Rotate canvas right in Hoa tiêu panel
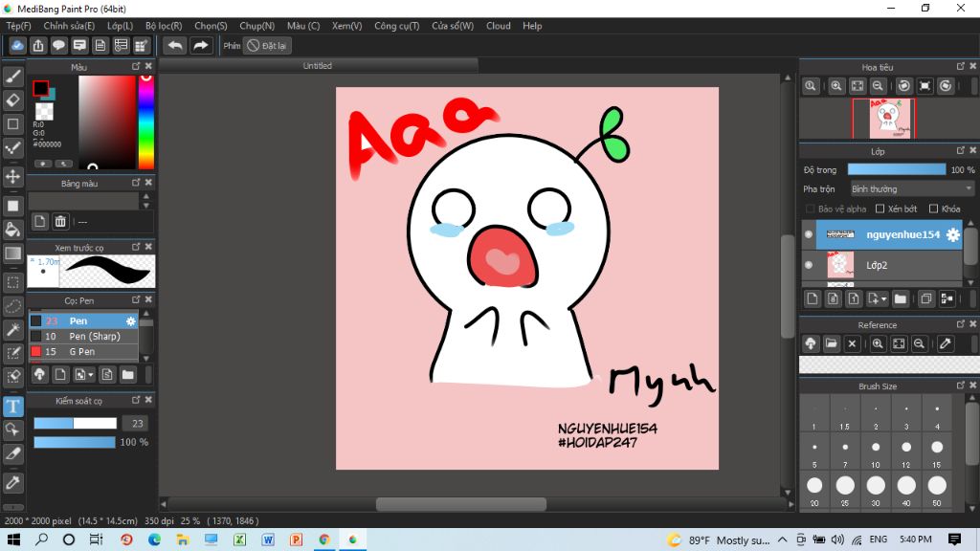Image resolution: width=980 pixels, height=551 pixels. [946, 86]
